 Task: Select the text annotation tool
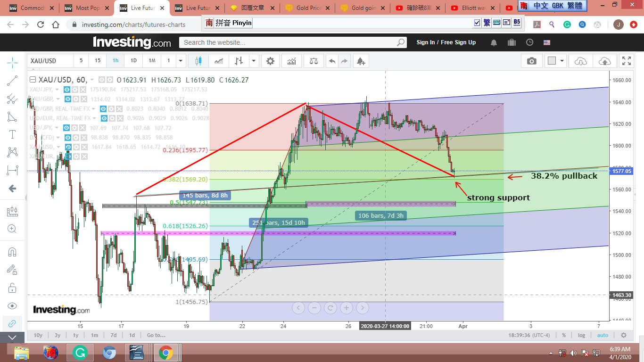(x=13, y=134)
